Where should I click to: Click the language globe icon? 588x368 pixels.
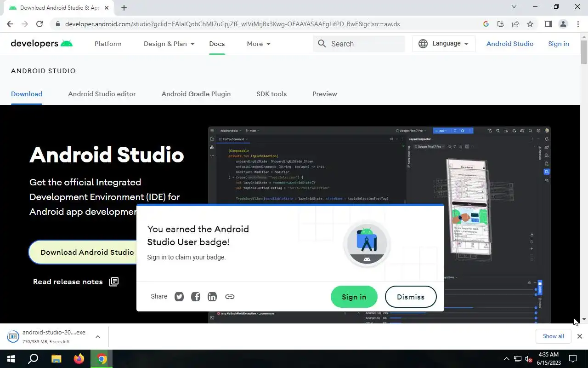coord(423,44)
